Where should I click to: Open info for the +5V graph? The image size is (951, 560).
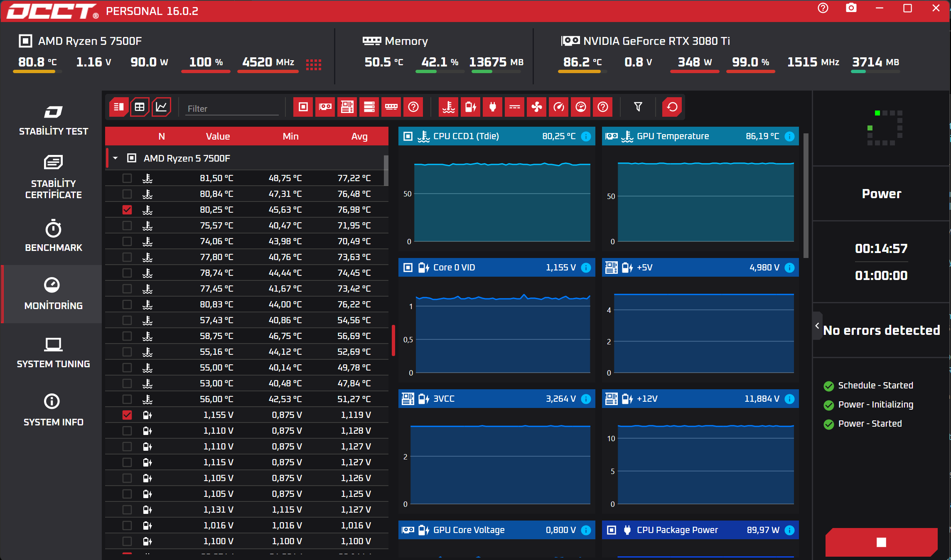tap(790, 268)
